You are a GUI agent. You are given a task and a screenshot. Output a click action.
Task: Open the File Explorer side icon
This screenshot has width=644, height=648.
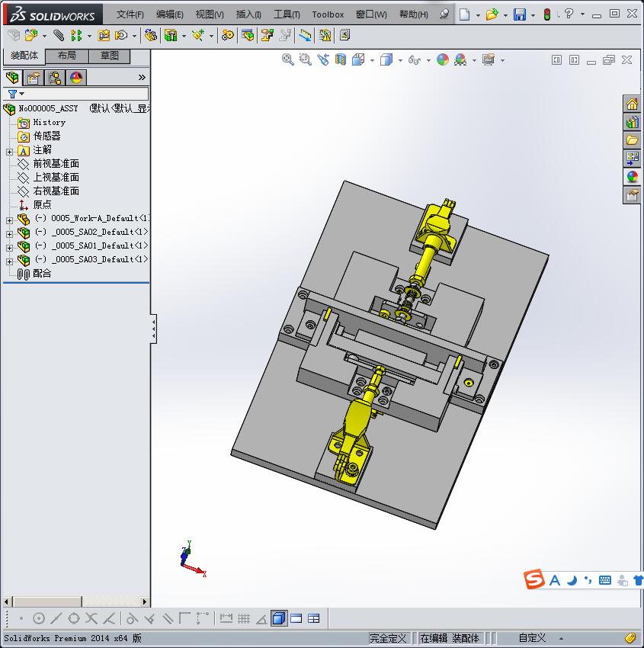632,140
